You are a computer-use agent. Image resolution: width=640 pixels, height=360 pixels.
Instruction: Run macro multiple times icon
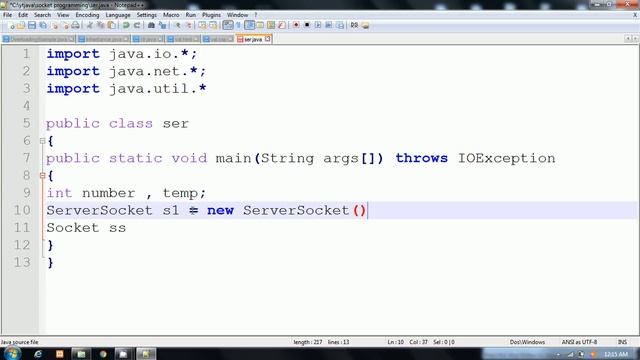pos(329,25)
